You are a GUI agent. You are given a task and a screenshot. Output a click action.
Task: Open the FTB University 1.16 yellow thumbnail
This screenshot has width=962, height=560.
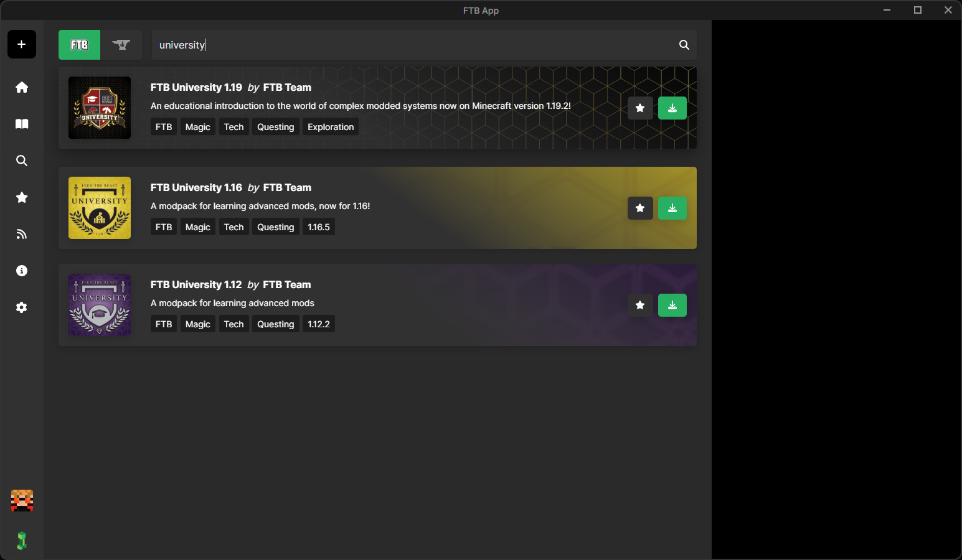pyautogui.click(x=100, y=208)
